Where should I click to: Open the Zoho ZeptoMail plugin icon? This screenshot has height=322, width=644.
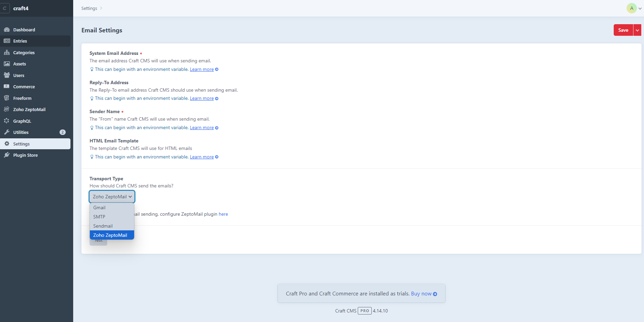tap(7, 109)
